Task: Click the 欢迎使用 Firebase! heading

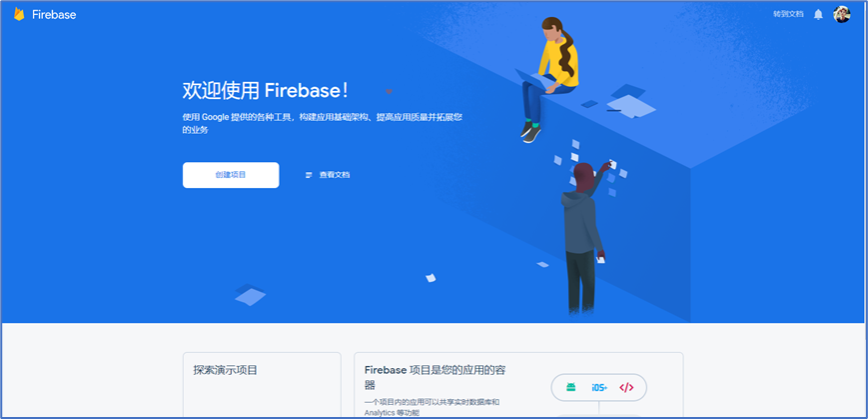Action: pos(266,91)
